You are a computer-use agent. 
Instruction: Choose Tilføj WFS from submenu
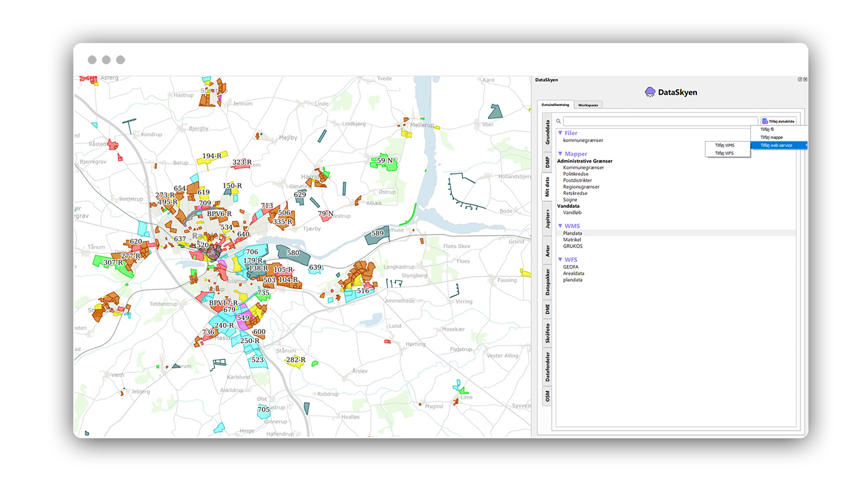pyautogui.click(x=724, y=153)
